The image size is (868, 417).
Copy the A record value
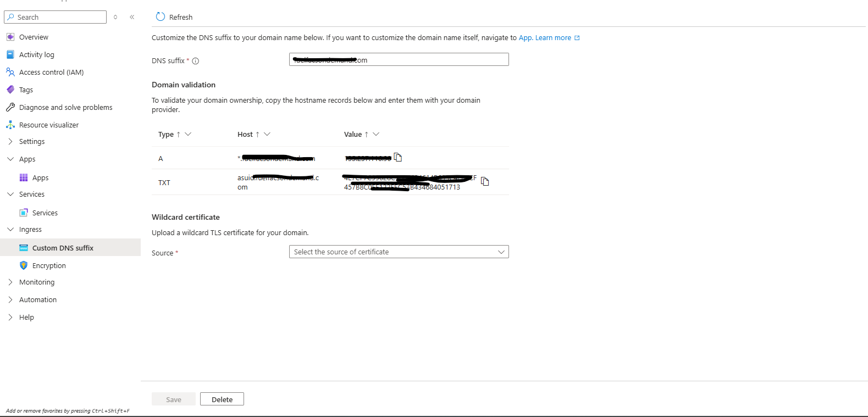(398, 158)
